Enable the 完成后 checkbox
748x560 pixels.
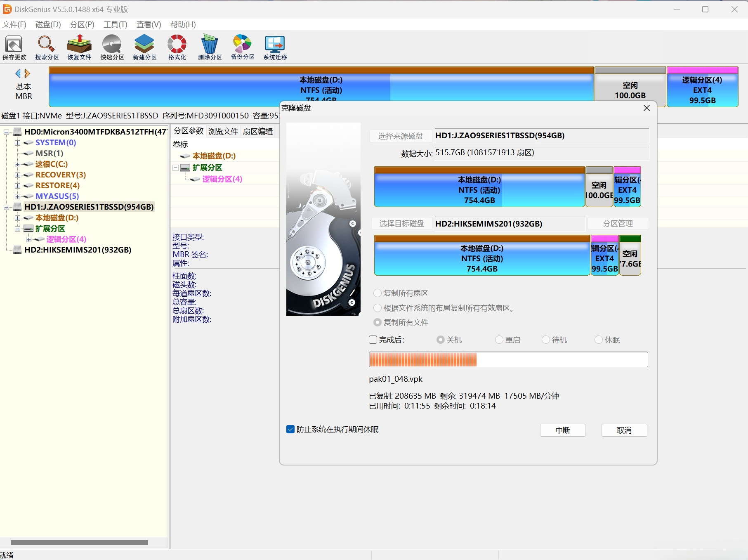click(373, 340)
